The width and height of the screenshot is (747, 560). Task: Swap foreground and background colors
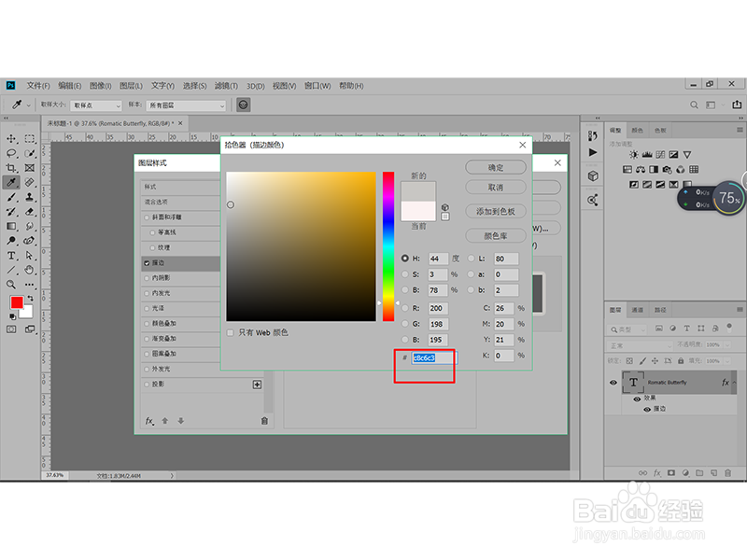tap(30, 298)
